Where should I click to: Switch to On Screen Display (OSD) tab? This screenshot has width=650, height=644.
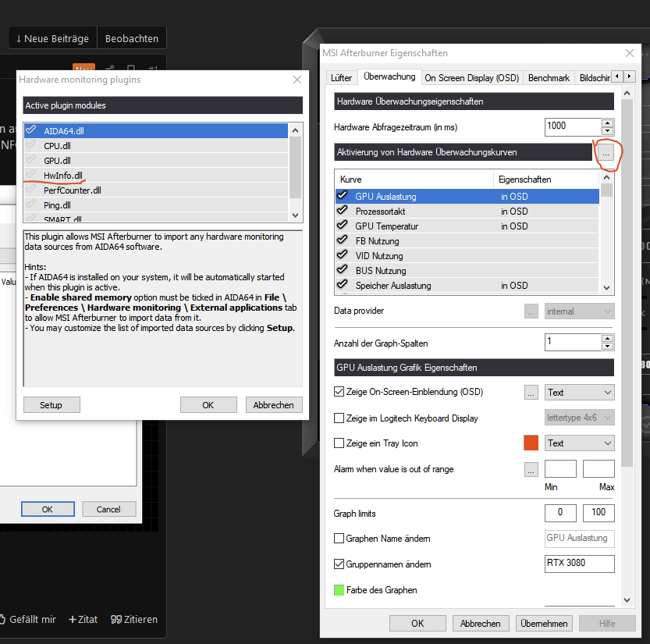[472, 78]
